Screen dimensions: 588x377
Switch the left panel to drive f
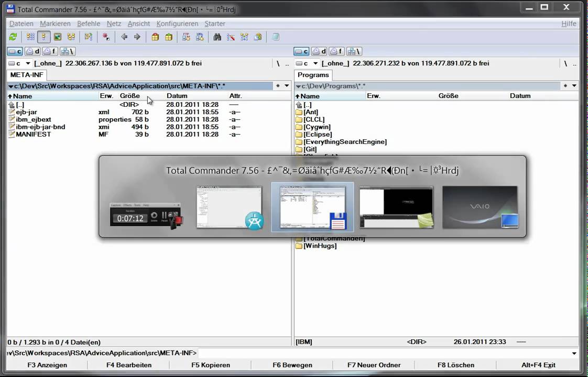coord(50,51)
